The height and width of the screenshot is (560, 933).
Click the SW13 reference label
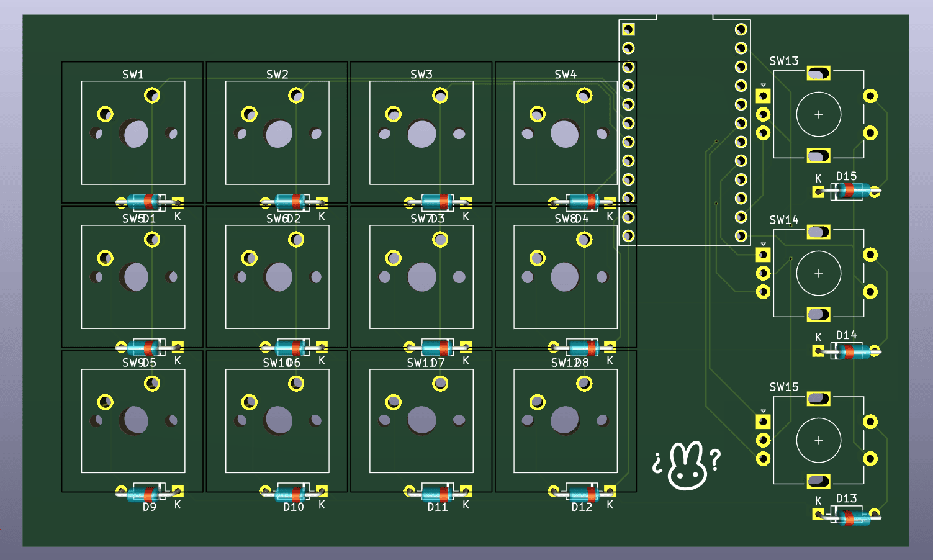[783, 61]
